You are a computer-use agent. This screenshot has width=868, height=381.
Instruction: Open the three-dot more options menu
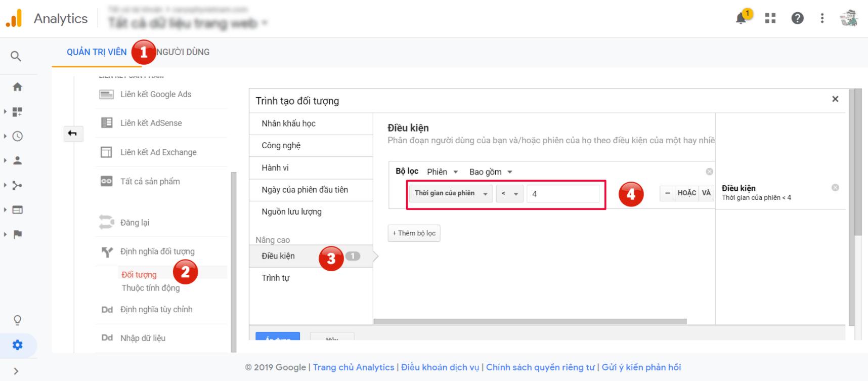pyautogui.click(x=822, y=19)
